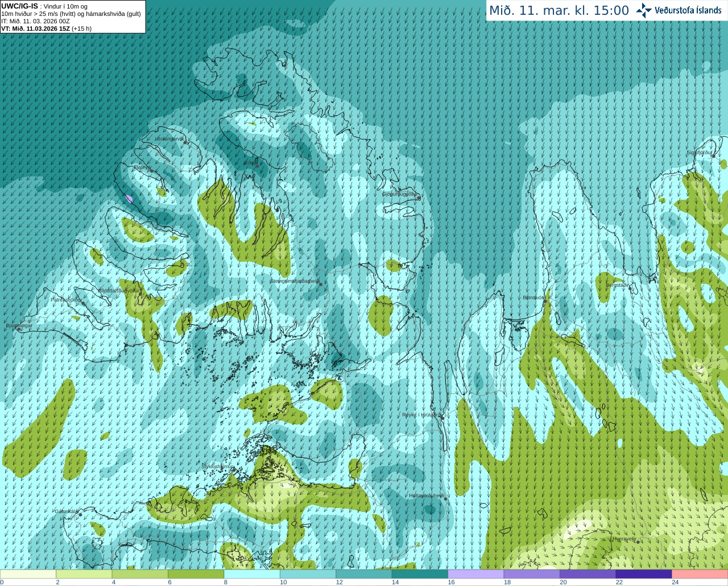Select the 12–14 m/s teal legend swatch
The height and width of the screenshot is (586, 728).
click(364, 574)
